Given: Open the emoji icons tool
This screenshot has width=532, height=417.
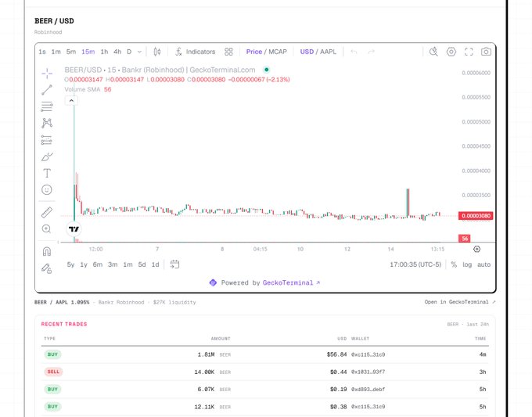Looking at the screenshot, I should pos(47,189).
